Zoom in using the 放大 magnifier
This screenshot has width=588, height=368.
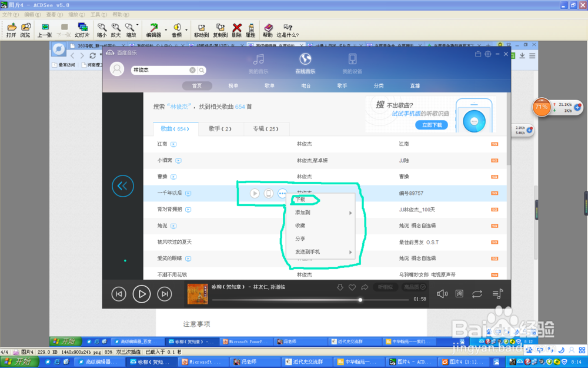point(115,29)
